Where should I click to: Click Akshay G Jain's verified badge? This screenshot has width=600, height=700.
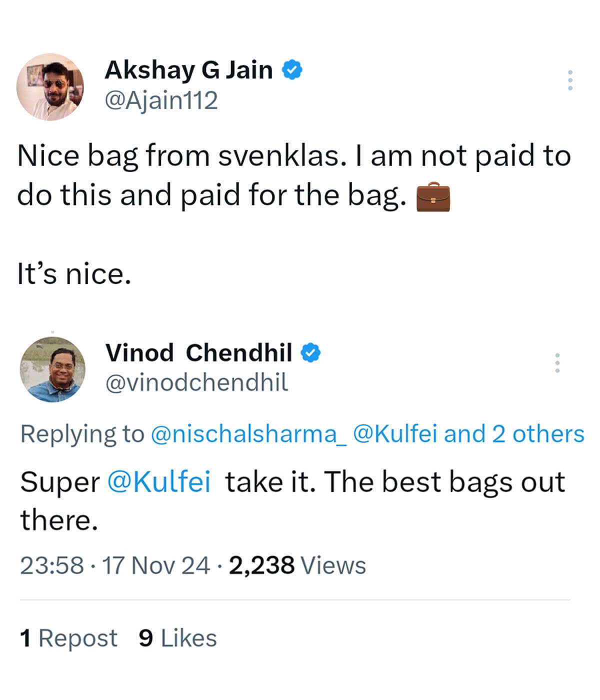coord(292,69)
